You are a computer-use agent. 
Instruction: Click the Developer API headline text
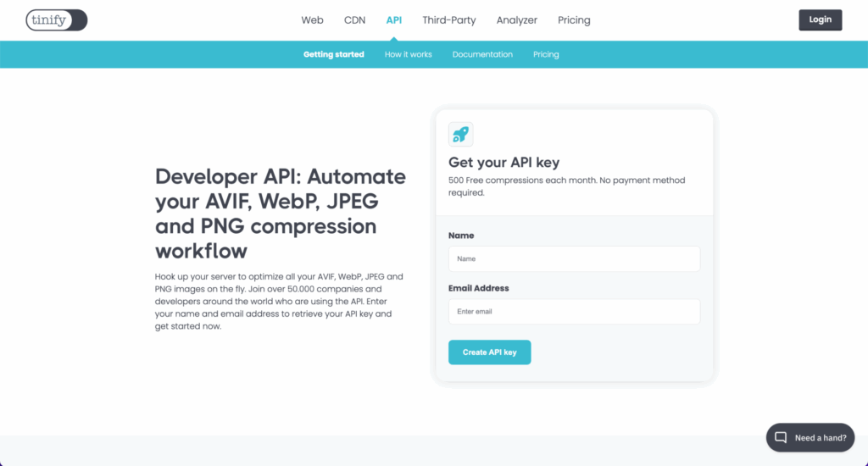(x=280, y=214)
